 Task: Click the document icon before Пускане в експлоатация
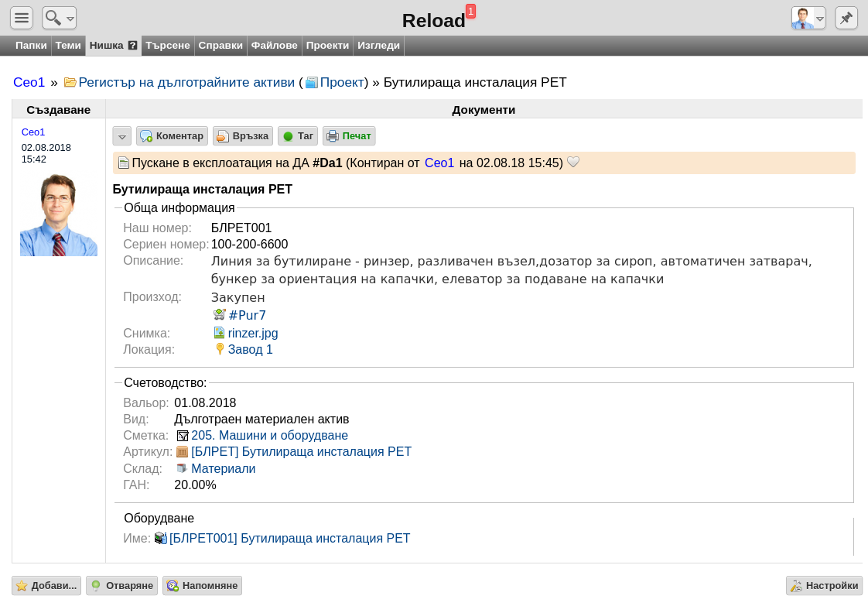coord(124,163)
